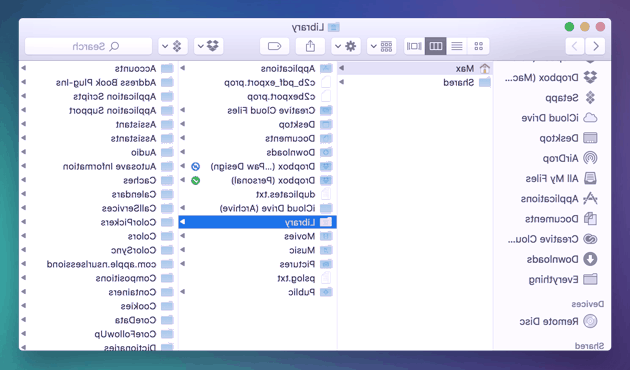Click the Dropbox (...Paw Design) syncing status icon
The width and height of the screenshot is (630, 370).
point(195,166)
